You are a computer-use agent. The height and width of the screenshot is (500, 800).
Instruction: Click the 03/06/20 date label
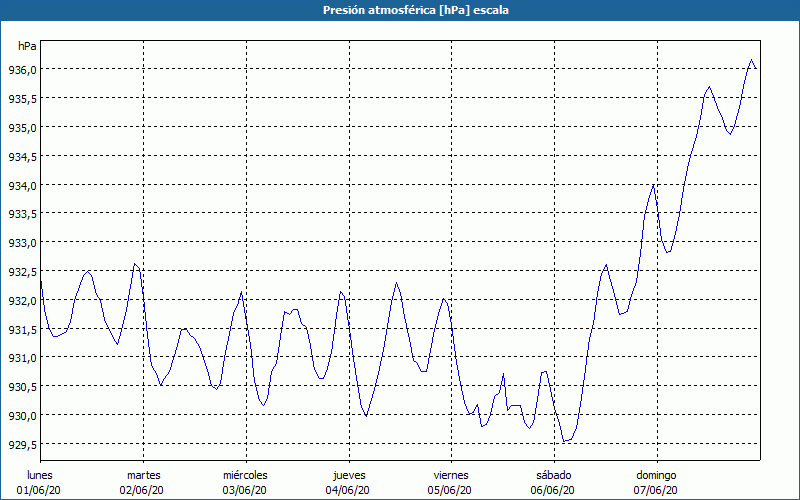[244, 490]
